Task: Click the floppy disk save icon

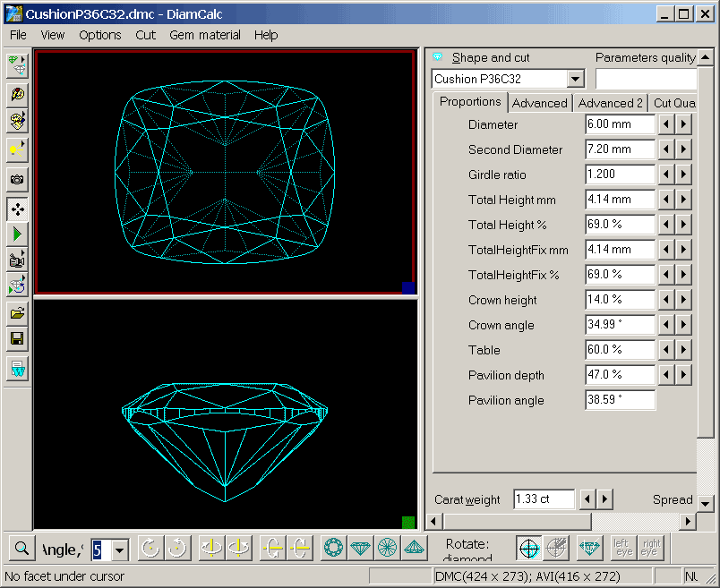Action: pos(17,339)
